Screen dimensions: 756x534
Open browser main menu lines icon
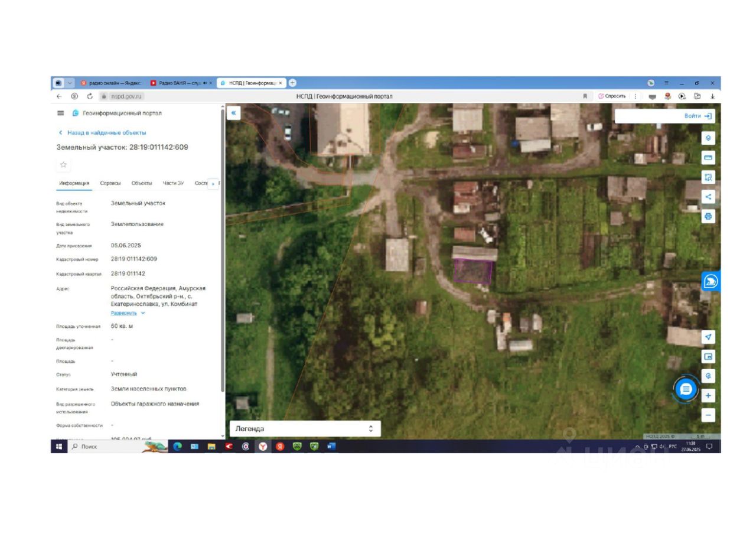666,83
